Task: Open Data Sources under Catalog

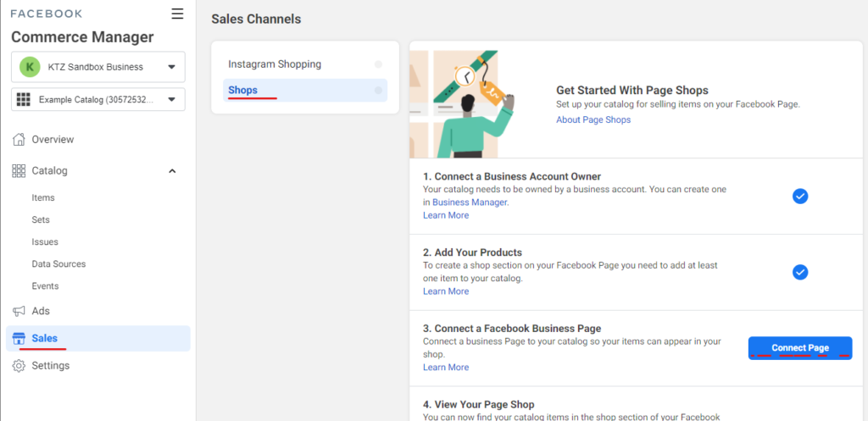Action: 58,264
